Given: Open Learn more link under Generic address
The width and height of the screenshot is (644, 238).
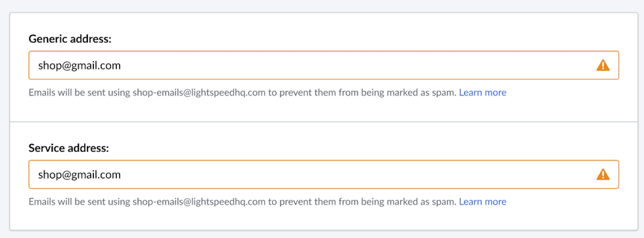Looking at the screenshot, I should [483, 93].
